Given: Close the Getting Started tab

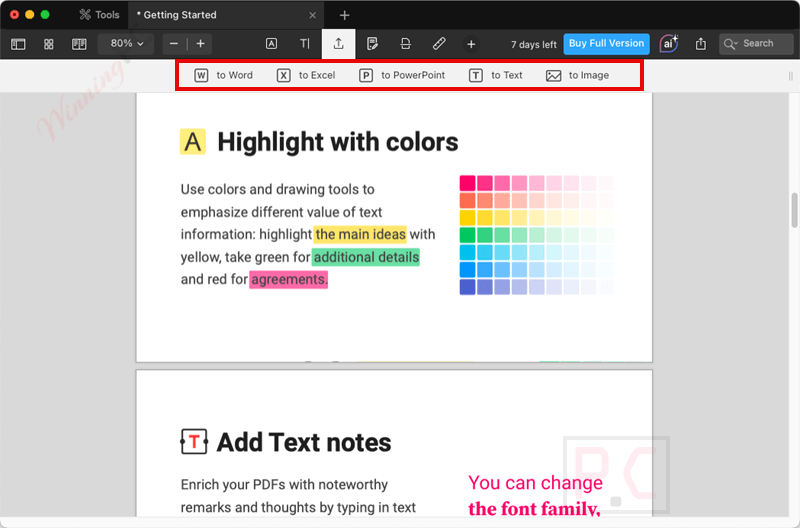Looking at the screenshot, I should pos(312,15).
